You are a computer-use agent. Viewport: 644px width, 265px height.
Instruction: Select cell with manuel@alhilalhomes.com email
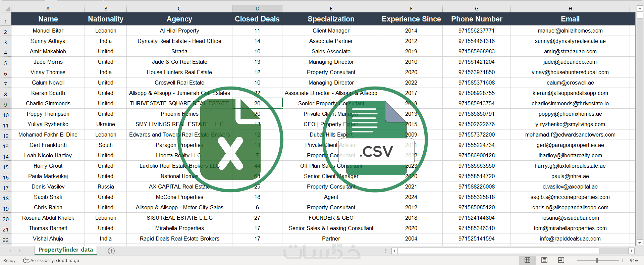[570, 31]
